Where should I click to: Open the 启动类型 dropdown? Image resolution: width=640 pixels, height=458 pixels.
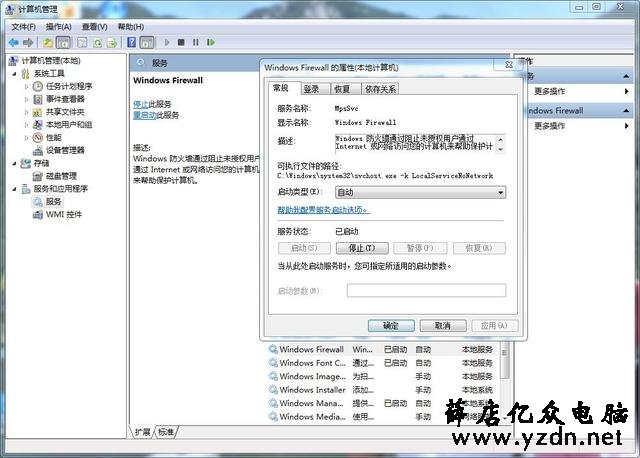pyautogui.click(x=420, y=192)
